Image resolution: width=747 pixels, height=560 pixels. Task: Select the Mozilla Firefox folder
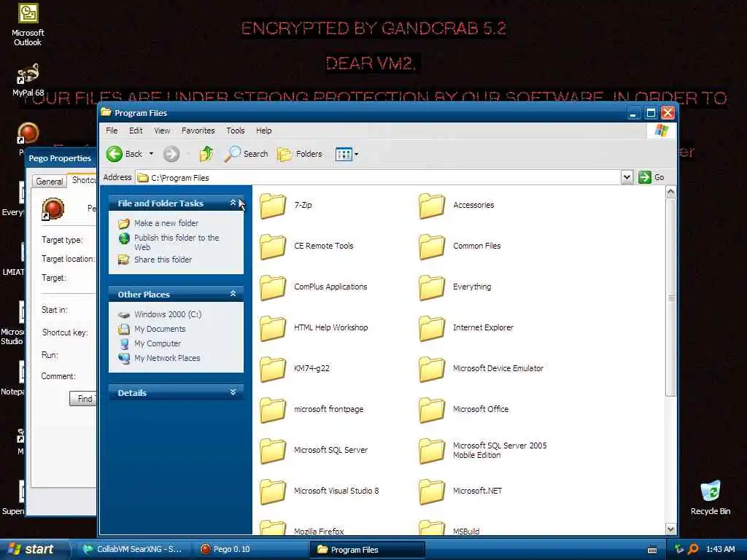pyautogui.click(x=302, y=528)
